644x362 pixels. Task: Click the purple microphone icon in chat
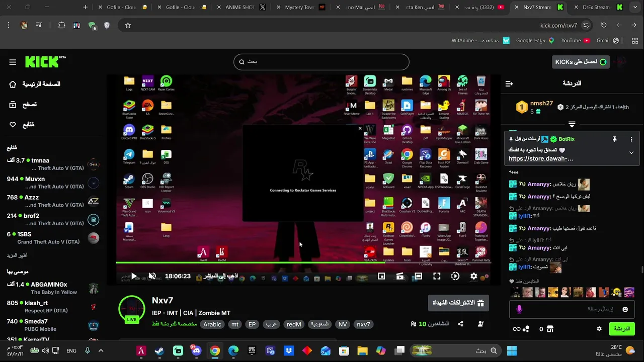pos(519,309)
